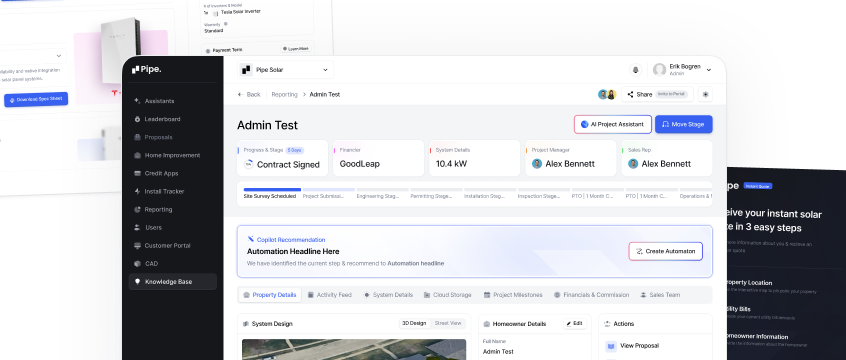The height and width of the screenshot is (360, 846).
Task: Switch to the Project Milestones tab
Action: tap(513, 295)
